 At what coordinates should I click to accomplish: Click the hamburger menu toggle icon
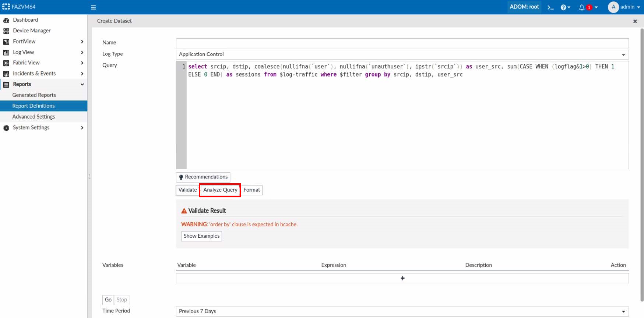tap(93, 7)
